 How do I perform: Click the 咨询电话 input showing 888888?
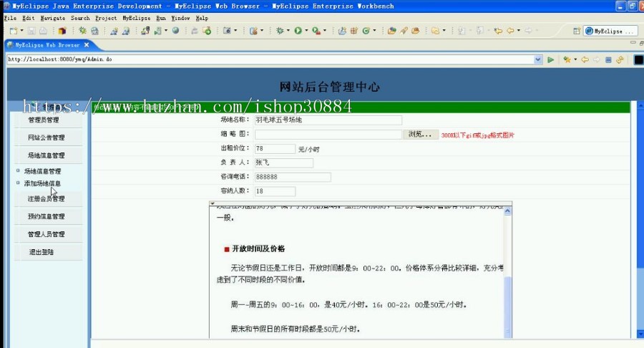tap(293, 177)
